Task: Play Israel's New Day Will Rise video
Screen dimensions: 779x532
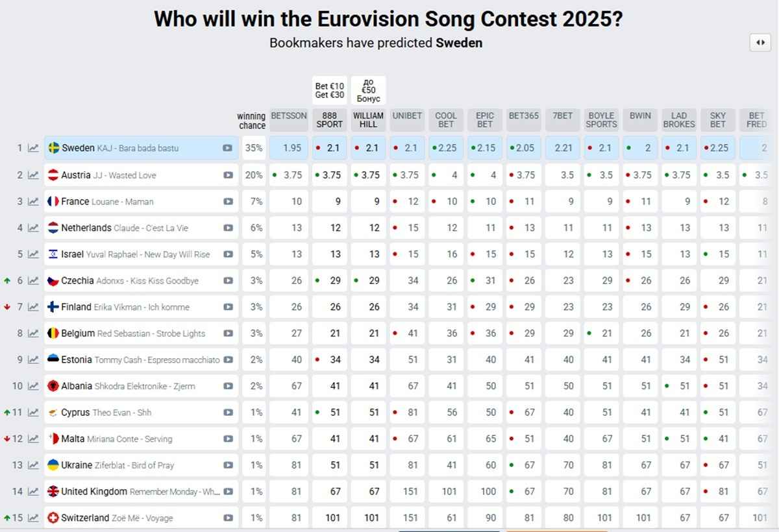Action: click(x=227, y=254)
